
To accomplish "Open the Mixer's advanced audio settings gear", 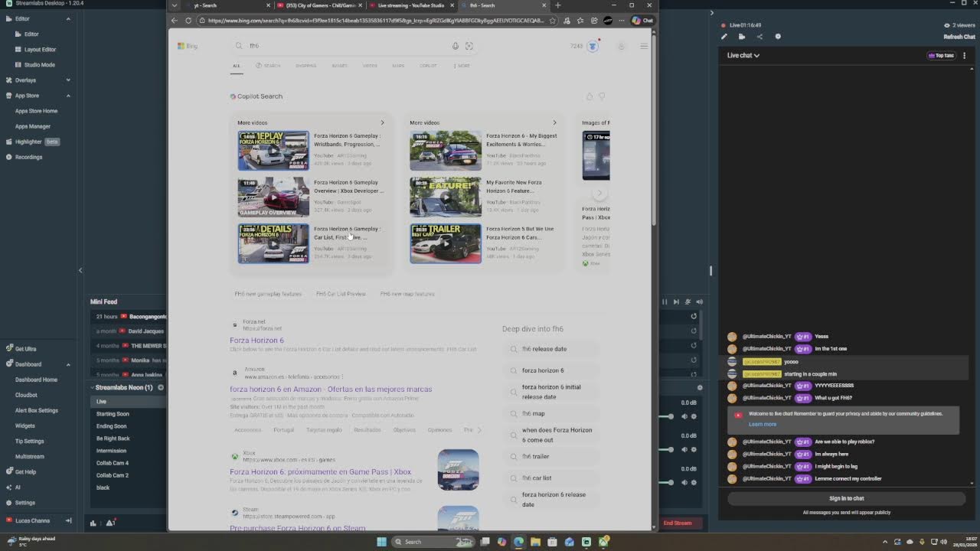I will [x=700, y=387].
